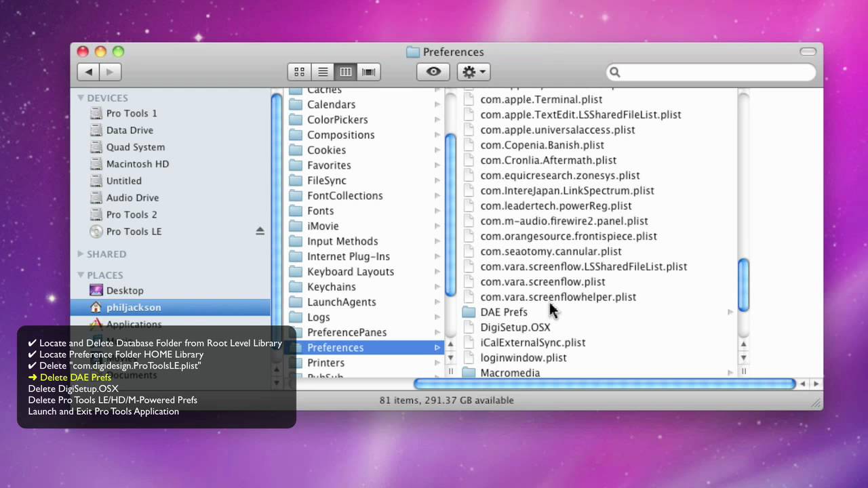868x488 pixels.
Task: Open the FileSync folder
Action: coord(326,180)
